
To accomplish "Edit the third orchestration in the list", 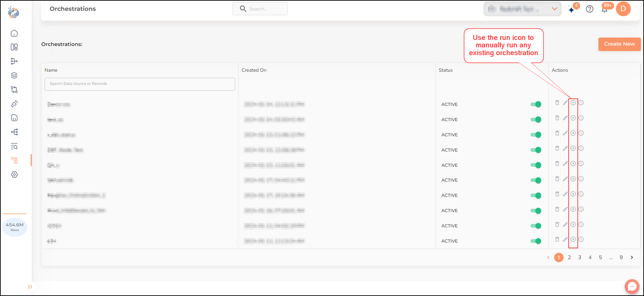I will click(565, 133).
